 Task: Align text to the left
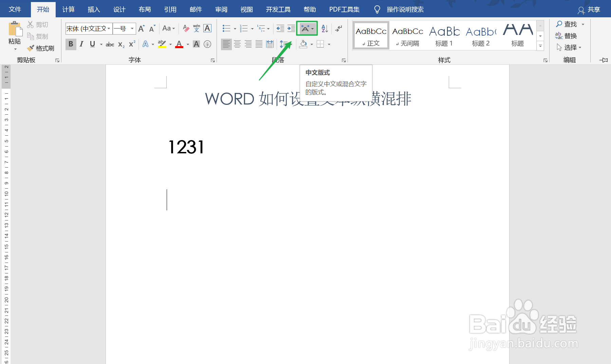coord(226,44)
